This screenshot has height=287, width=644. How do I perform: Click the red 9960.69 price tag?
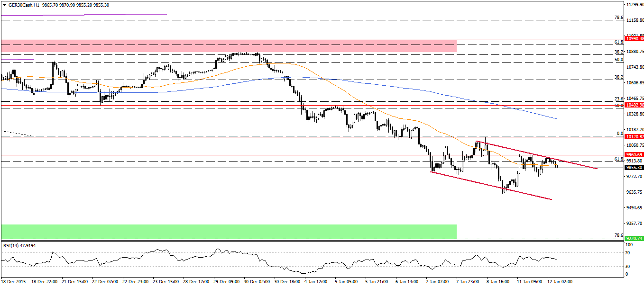(x=634, y=155)
